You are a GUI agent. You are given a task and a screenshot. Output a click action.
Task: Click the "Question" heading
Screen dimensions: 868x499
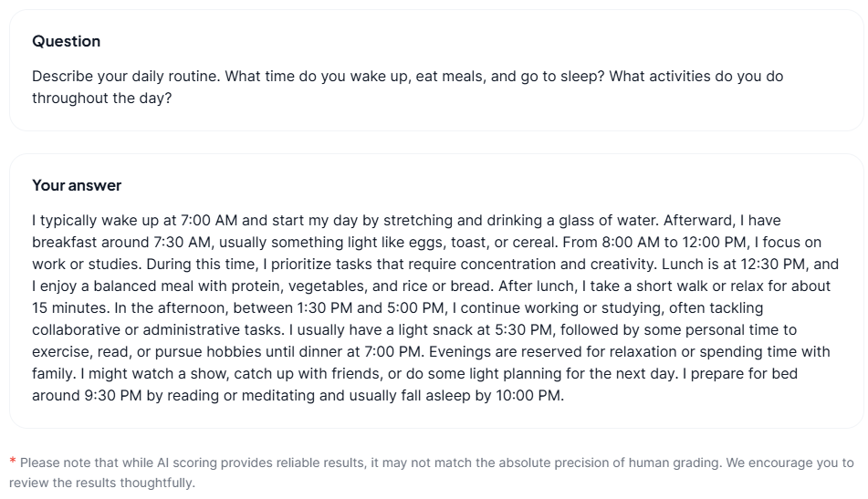[66, 41]
